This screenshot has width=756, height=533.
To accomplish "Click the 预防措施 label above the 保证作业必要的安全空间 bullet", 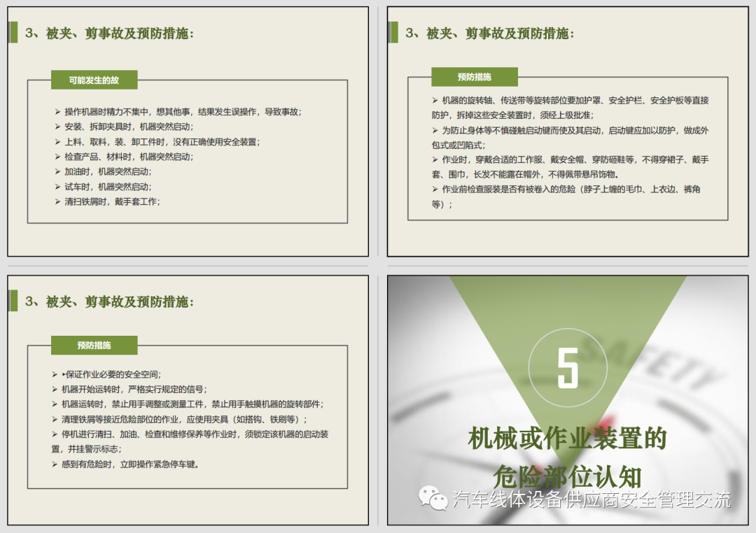I will (94, 345).
